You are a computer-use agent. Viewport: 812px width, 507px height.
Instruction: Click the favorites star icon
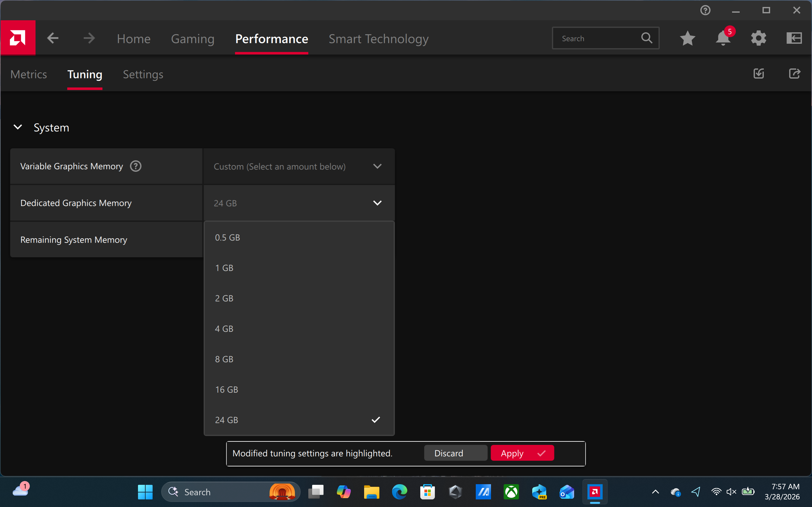coord(688,38)
